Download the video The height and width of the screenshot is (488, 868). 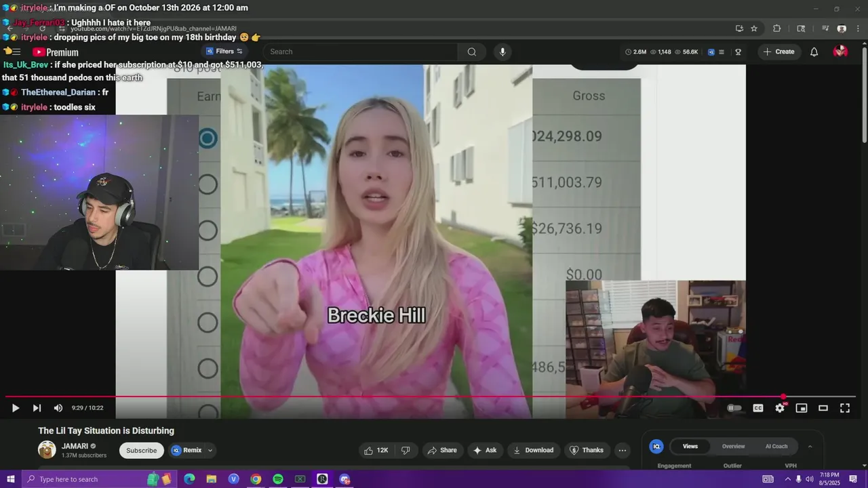coord(533,450)
